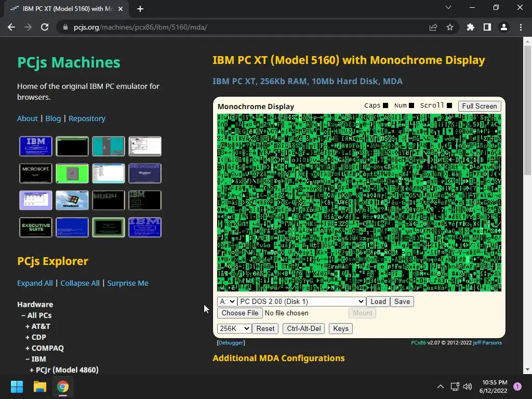Click the site security lock icon

pyautogui.click(x=65, y=27)
